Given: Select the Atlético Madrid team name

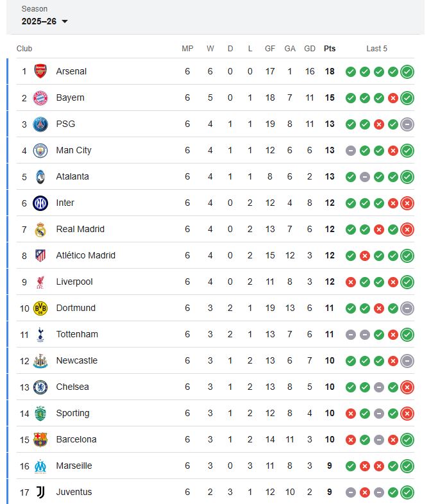Looking at the screenshot, I should (85, 255).
